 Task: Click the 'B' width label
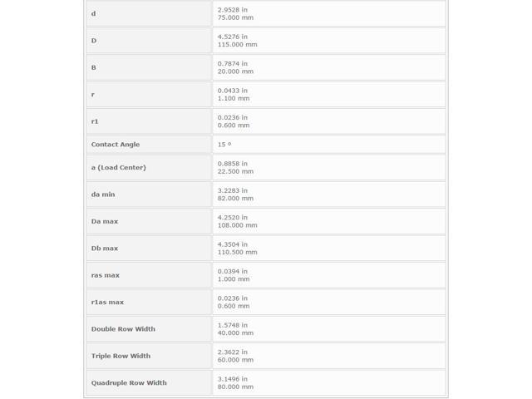pos(94,67)
